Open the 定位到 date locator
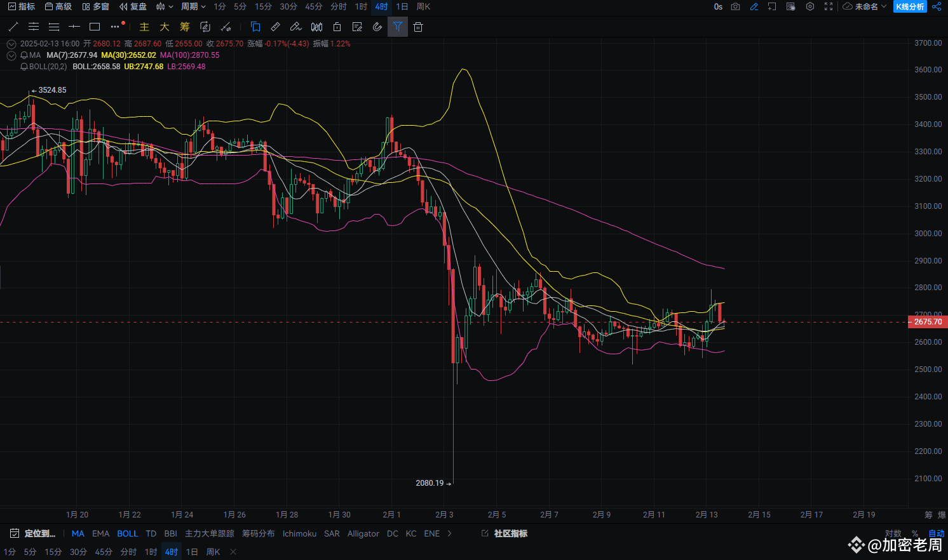Viewport: 948px width, 560px height. pos(32,533)
